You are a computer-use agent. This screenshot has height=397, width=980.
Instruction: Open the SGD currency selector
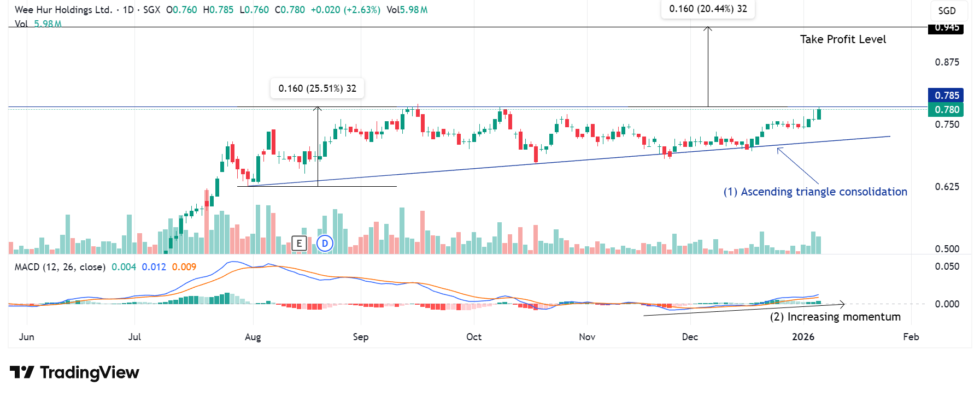click(947, 11)
